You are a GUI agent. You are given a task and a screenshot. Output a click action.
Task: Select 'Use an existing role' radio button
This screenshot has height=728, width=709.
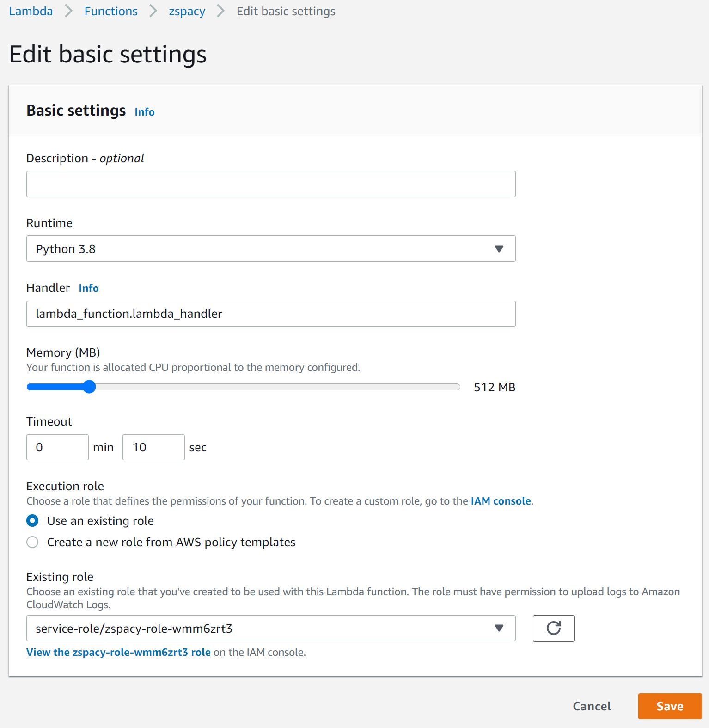(32, 521)
